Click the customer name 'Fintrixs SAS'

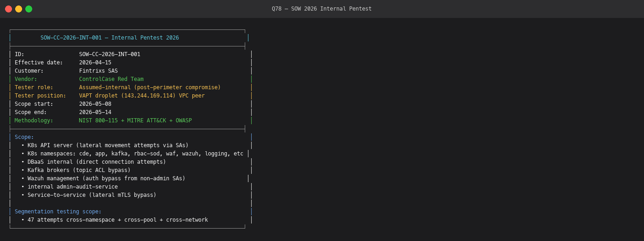pos(98,71)
